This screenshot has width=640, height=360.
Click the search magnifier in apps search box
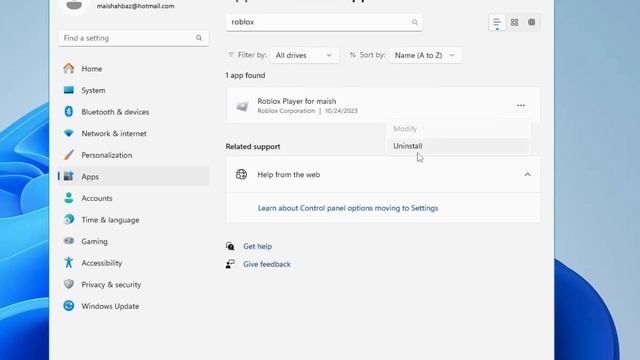415,22
